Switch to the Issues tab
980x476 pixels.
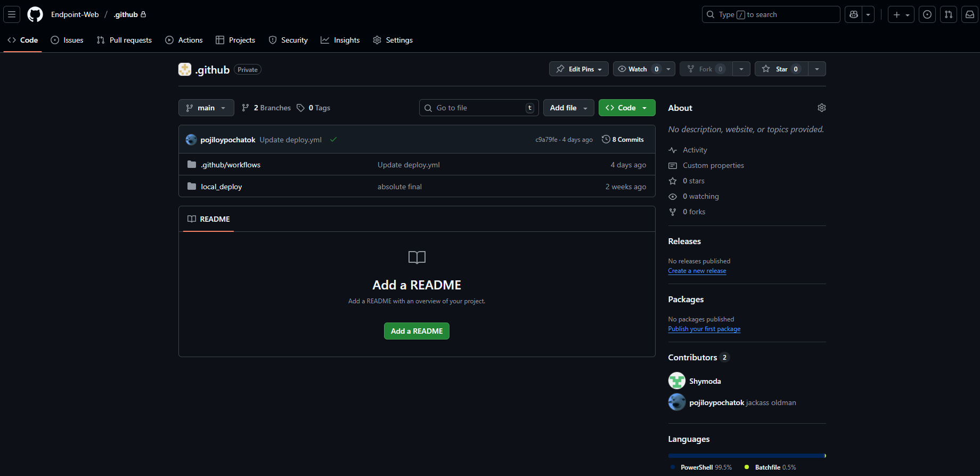click(67, 40)
